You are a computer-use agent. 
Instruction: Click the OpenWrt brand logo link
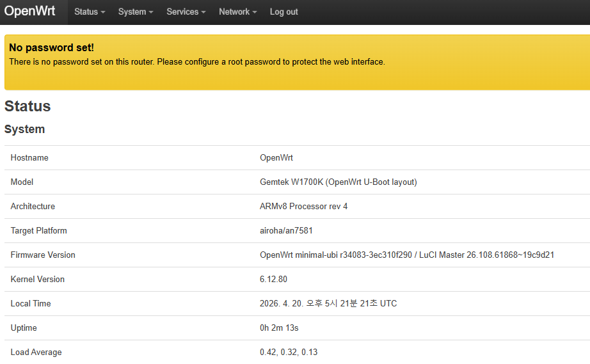(29, 12)
